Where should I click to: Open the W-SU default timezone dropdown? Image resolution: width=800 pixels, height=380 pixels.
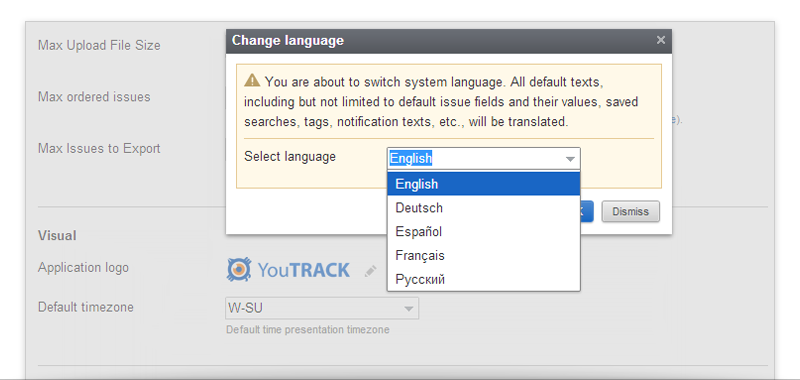point(322,309)
